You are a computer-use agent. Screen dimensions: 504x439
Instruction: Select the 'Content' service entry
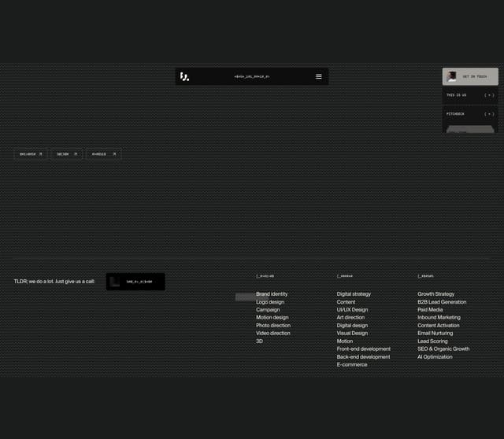click(346, 302)
